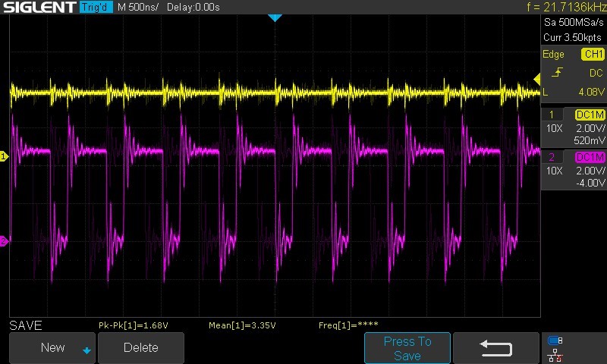
Task: Click the Delete button
Action: tap(141, 348)
